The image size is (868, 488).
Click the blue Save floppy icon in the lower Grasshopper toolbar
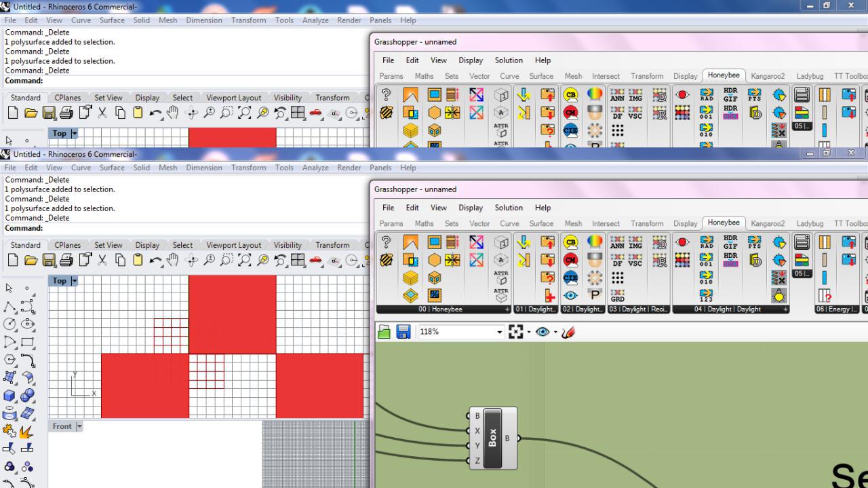[403, 332]
